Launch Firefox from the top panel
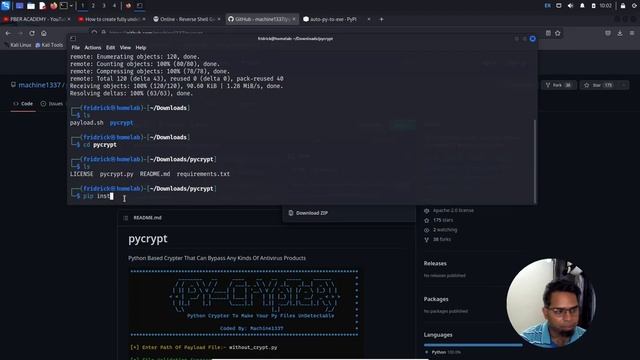640x360 pixels. click(53, 6)
